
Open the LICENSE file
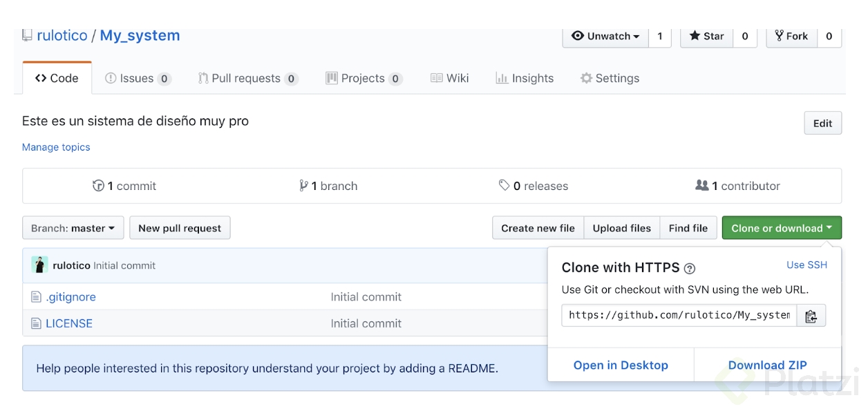coord(69,323)
